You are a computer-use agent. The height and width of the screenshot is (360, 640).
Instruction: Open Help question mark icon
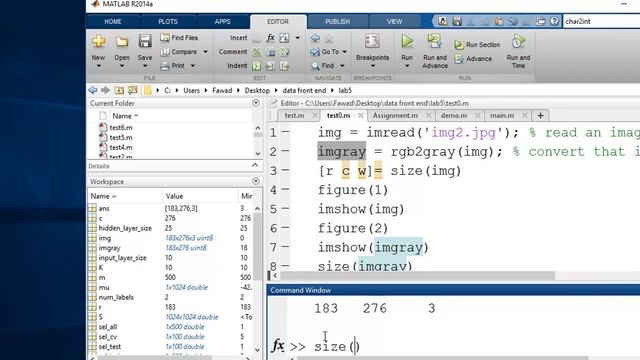554,21
